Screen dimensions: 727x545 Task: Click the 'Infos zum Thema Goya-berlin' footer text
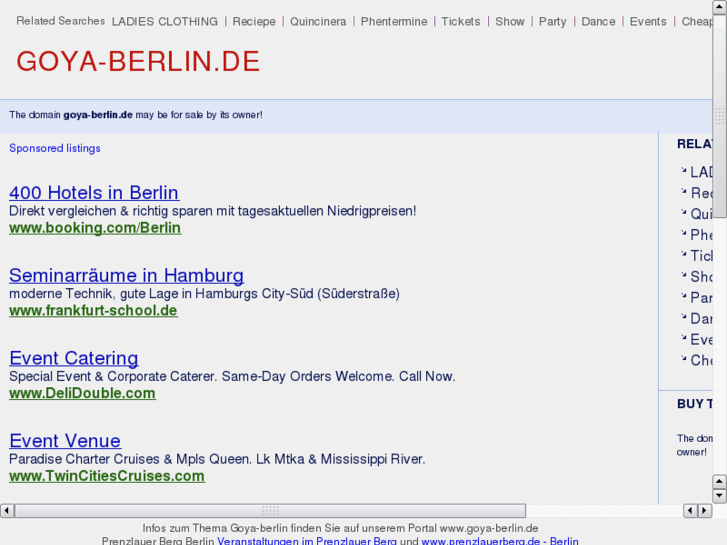tap(340, 528)
